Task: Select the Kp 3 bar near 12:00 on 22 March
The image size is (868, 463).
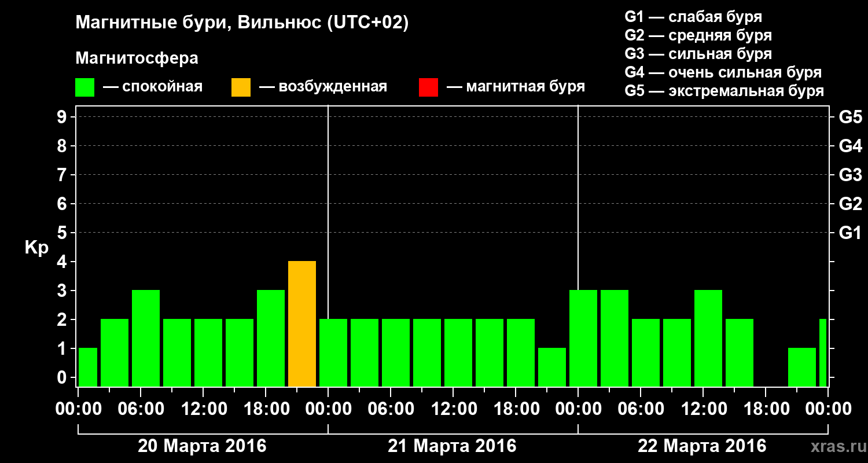Action: point(708,339)
